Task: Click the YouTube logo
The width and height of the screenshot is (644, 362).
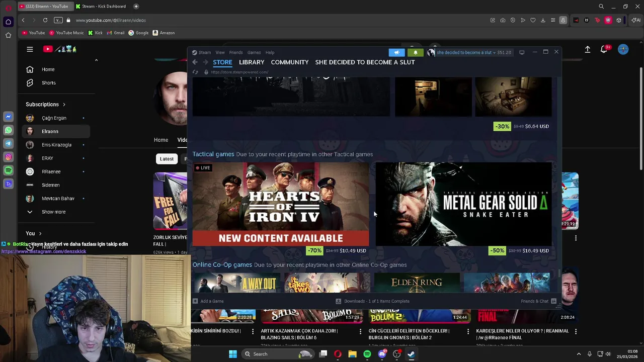Action: 59,49
